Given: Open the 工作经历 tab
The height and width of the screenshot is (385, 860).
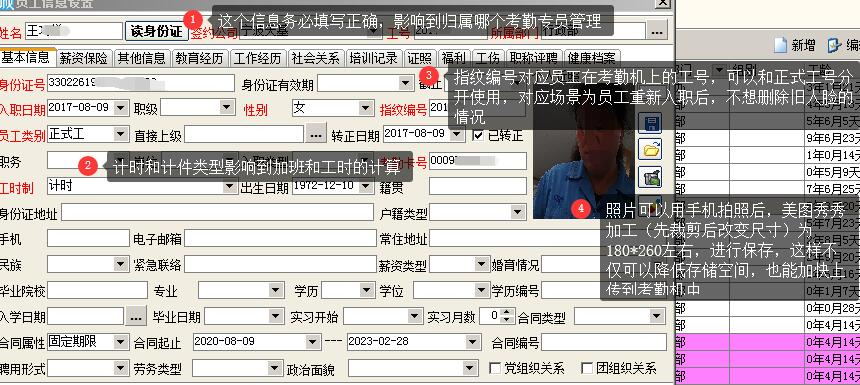Looking at the screenshot, I should point(257,58).
